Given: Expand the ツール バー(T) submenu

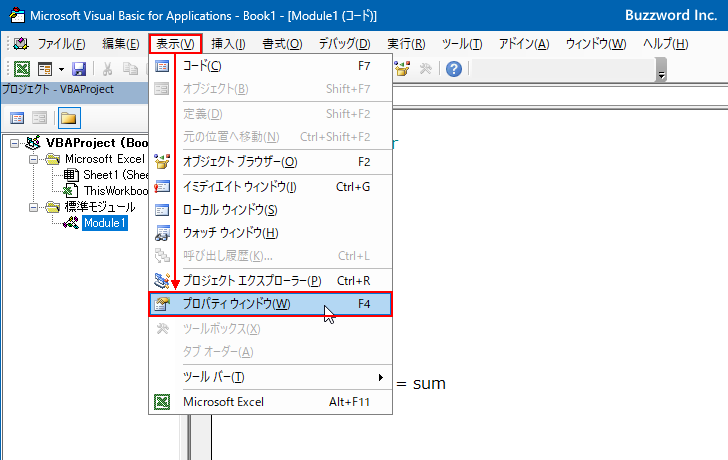Looking at the screenshot, I should coord(271,377).
